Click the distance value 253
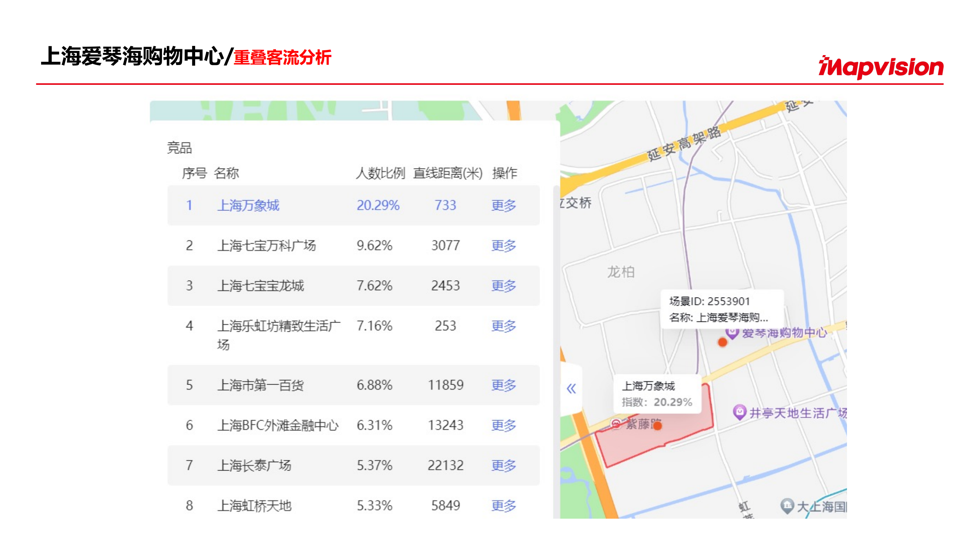The image size is (980, 551). [445, 326]
